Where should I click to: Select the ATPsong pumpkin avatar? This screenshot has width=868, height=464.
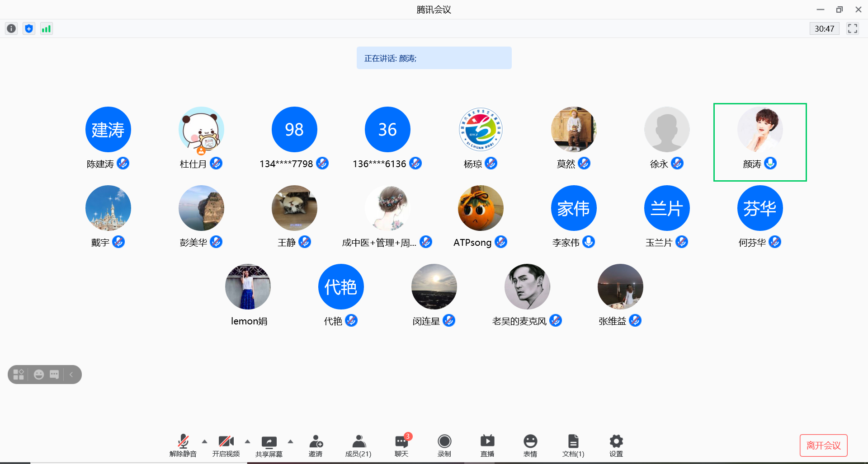coord(481,208)
